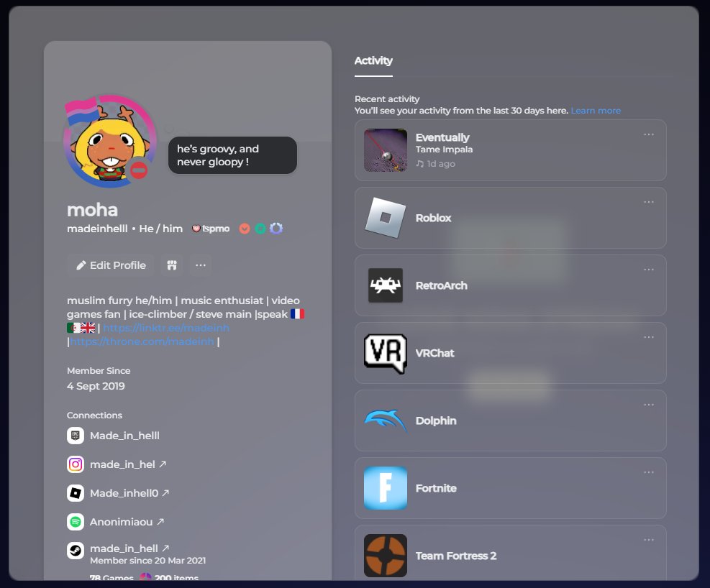Click moha's profile avatar
This screenshot has width=710, height=588.
point(110,141)
